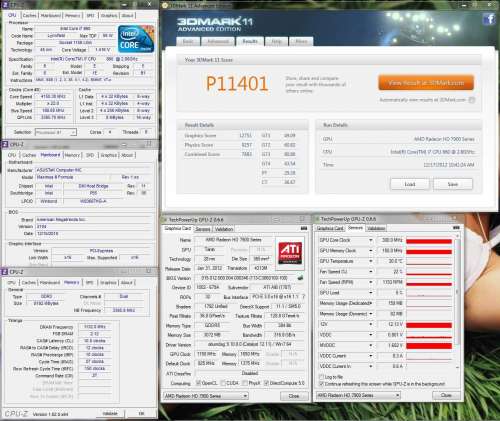The height and width of the screenshot is (421, 500).
Task: Open the GPU Core Clock sensor dropdown
Action: pos(370,240)
